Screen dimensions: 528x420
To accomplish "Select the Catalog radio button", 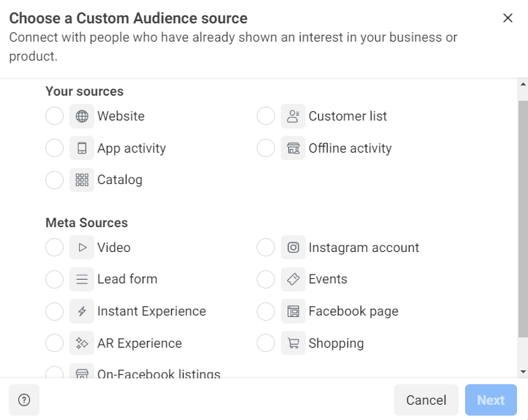I will [55, 180].
